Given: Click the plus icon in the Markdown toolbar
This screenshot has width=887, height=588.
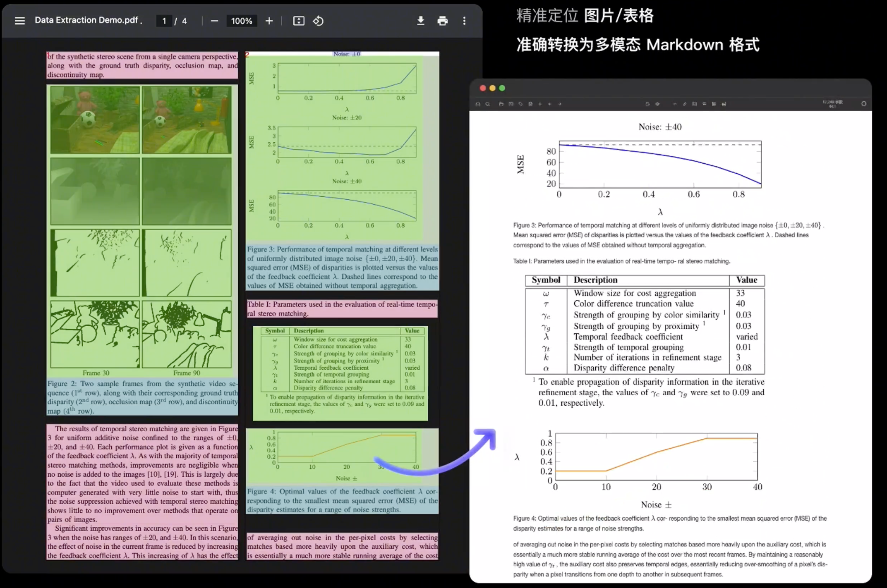Looking at the screenshot, I should [540, 104].
